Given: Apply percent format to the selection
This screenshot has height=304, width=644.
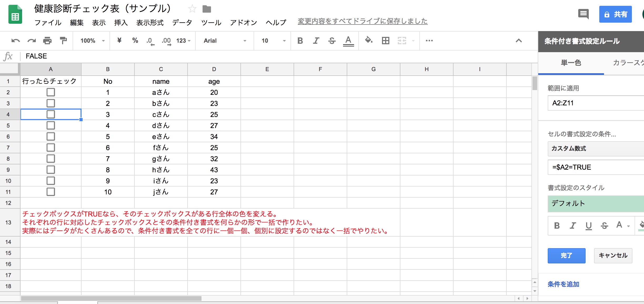Looking at the screenshot, I should point(135,41).
